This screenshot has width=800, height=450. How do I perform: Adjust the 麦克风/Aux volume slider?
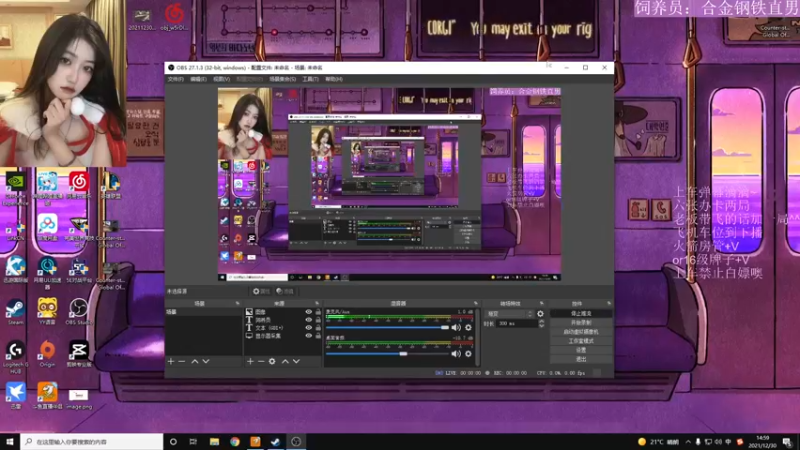387,328
